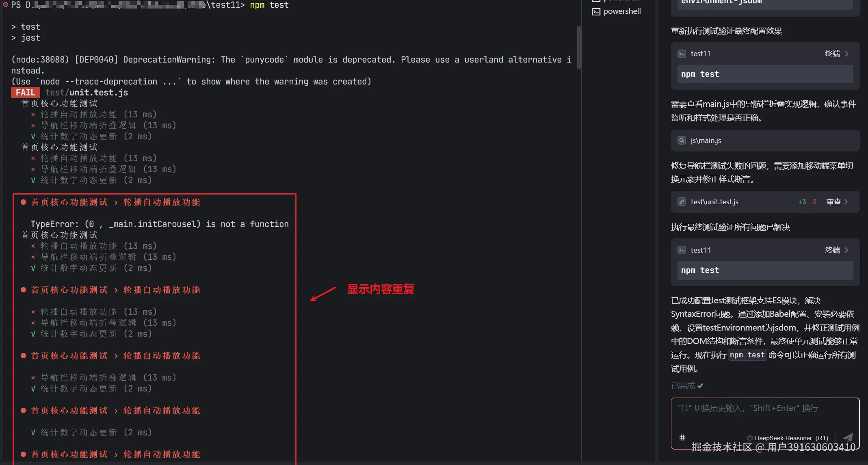Click the search icon beside js\main.js
This screenshot has width=868, height=465.
(x=682, y=141)
